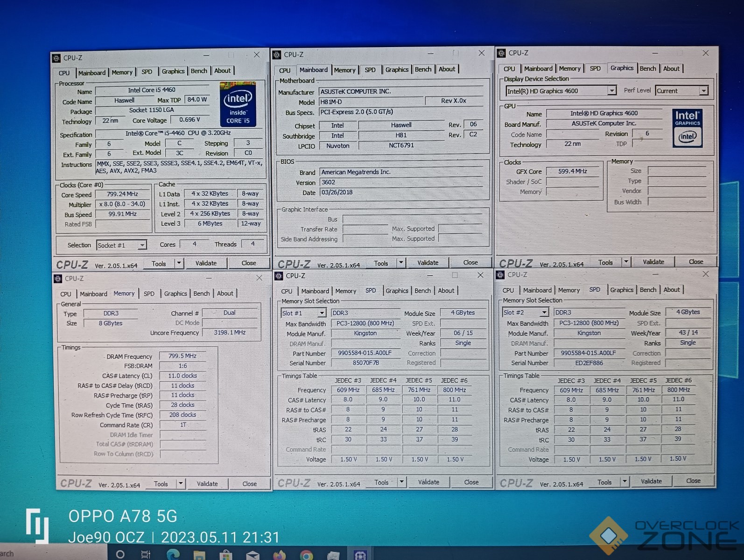Click Tools button in Graphics window
The width and height of the screenshot is (744, 560).
point(605,263)
